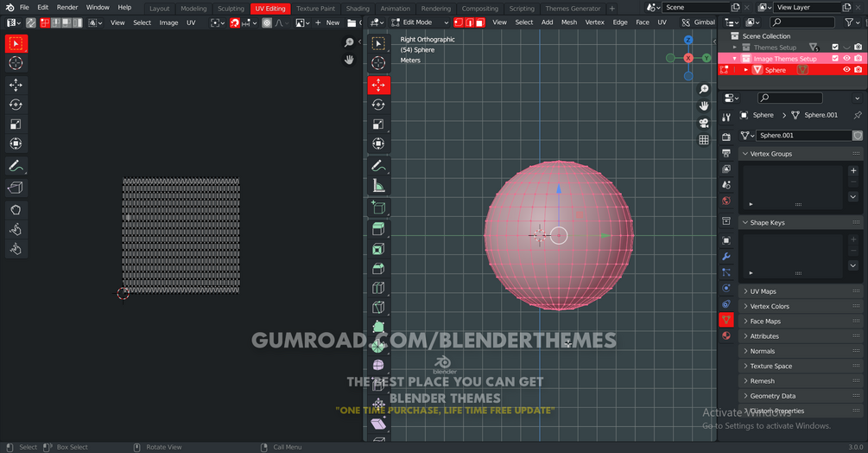Enable UV vertex select mode
868x453 pixels.
46,22
